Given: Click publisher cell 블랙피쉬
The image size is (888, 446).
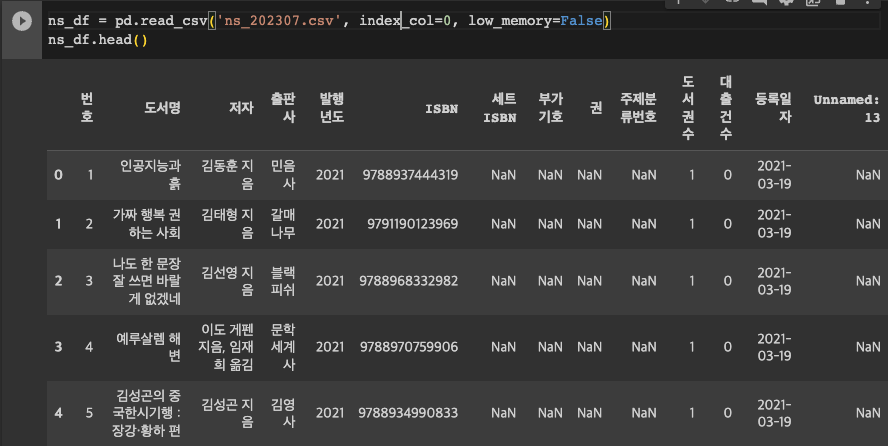Looking at the screenshot, I should (x=283, y=281).
